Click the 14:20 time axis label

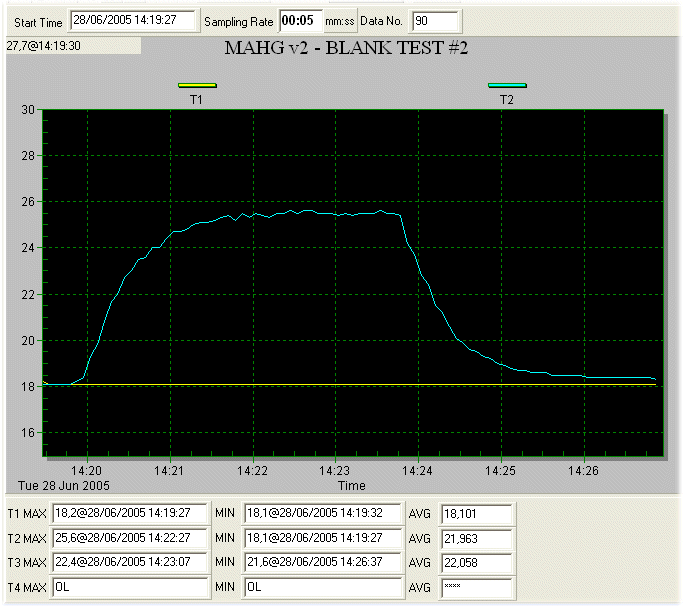86,471
